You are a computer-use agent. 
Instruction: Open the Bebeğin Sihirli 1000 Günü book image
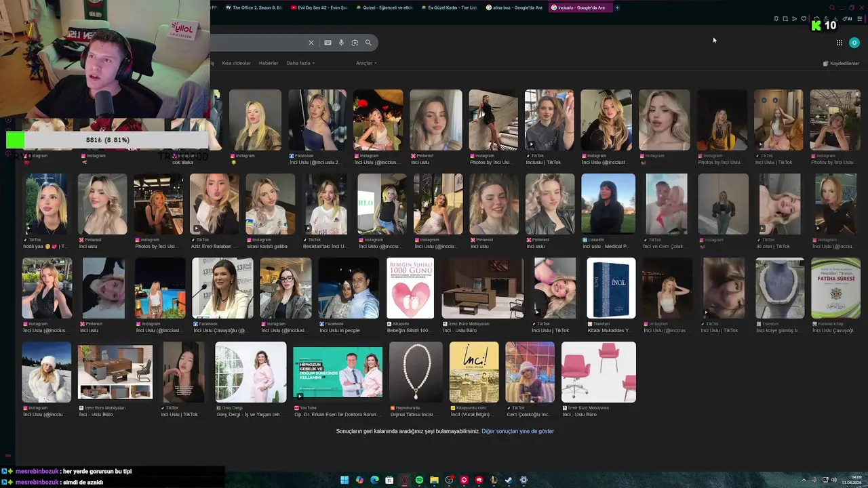click(x=410, y=288)
